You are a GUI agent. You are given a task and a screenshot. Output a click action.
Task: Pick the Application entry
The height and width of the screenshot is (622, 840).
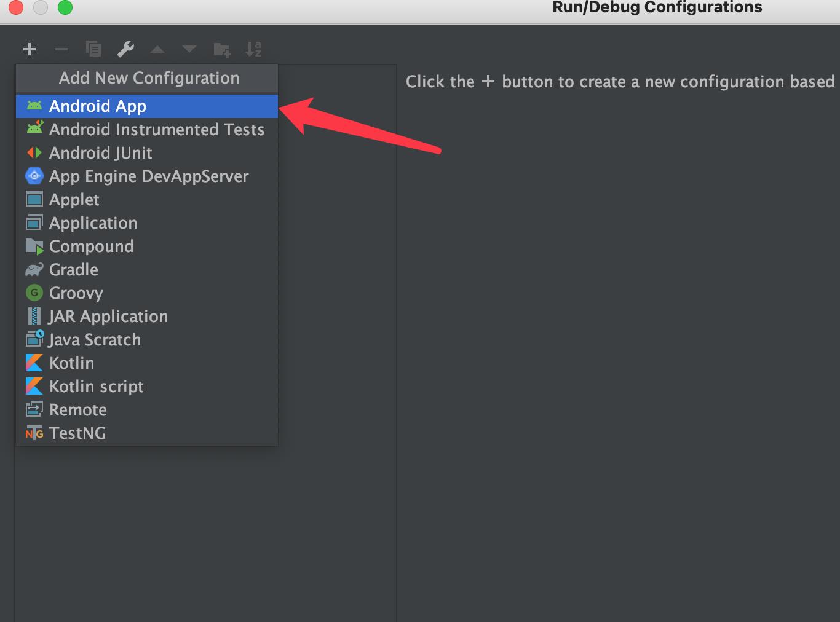coord(147,223)
